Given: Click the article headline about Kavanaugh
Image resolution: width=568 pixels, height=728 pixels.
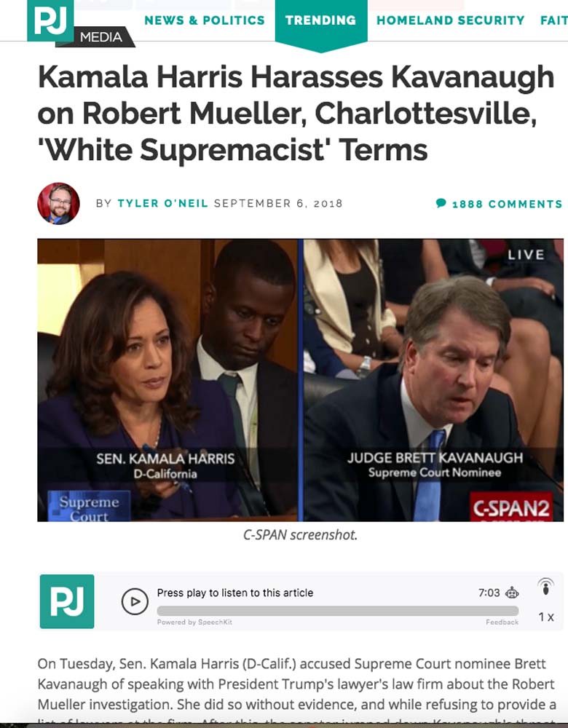Looking at the screenshot, I should coord(296,114).
